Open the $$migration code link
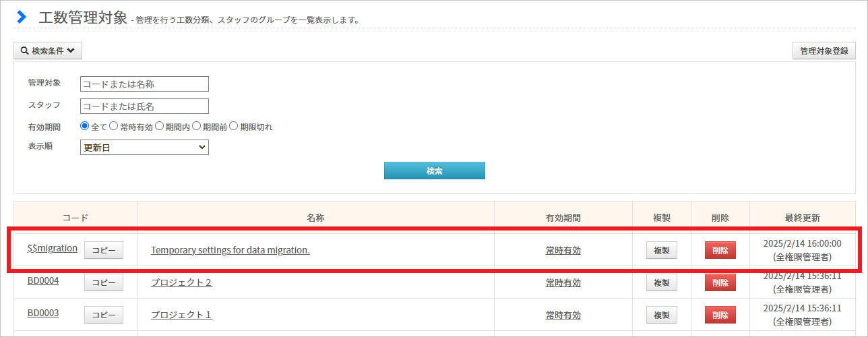This screenshot has height=337, width=868. [x=53, y=248]
